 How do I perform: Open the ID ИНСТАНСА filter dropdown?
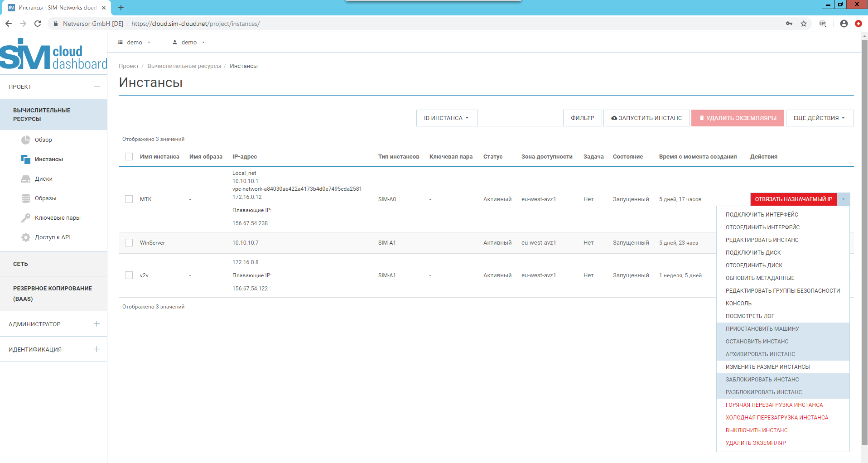[447, 118]
